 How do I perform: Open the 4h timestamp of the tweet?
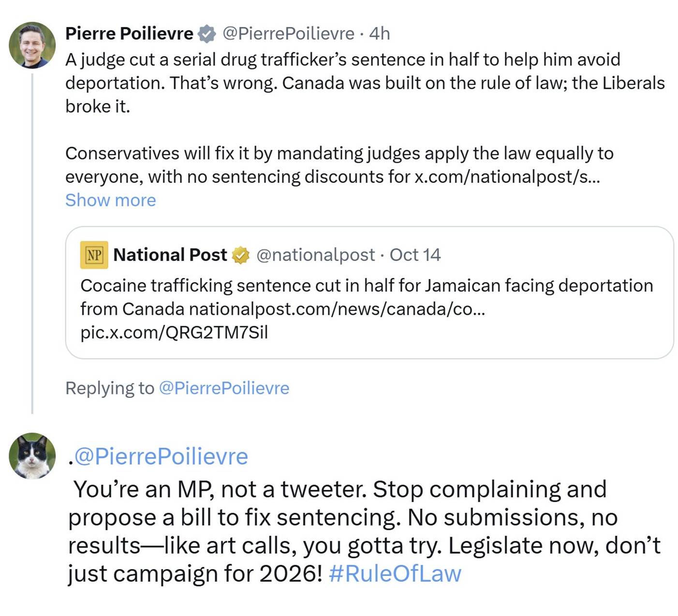pos(379,34)
